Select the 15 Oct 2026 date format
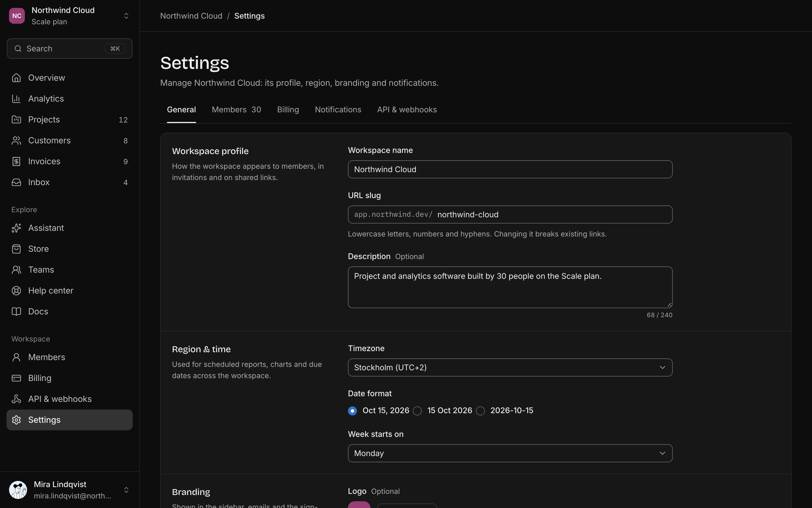812x508 pixels. [x=417, y=411]
